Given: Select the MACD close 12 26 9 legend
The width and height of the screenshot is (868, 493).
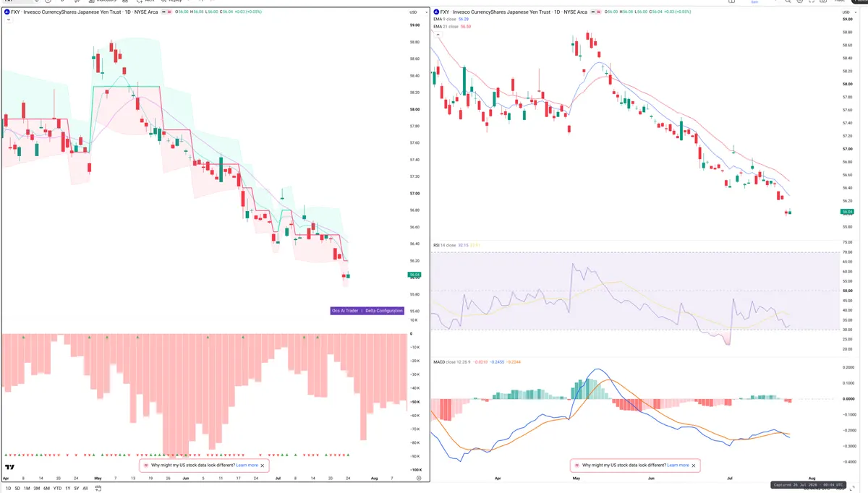Looking at the screenshot, I should pyautogui.click(x=451, y=361).
